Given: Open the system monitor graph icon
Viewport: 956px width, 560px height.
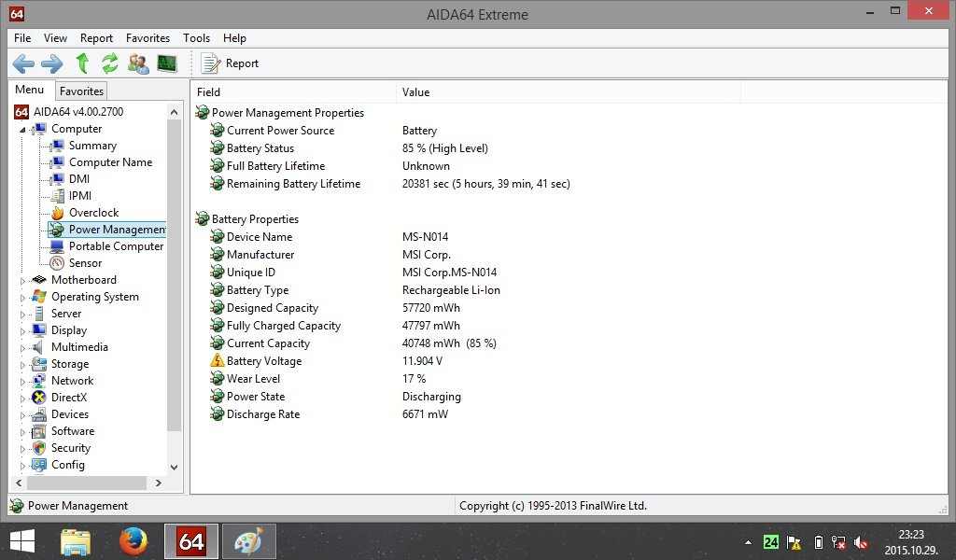Looking at the screenshot, I should (x=166, y=63).
